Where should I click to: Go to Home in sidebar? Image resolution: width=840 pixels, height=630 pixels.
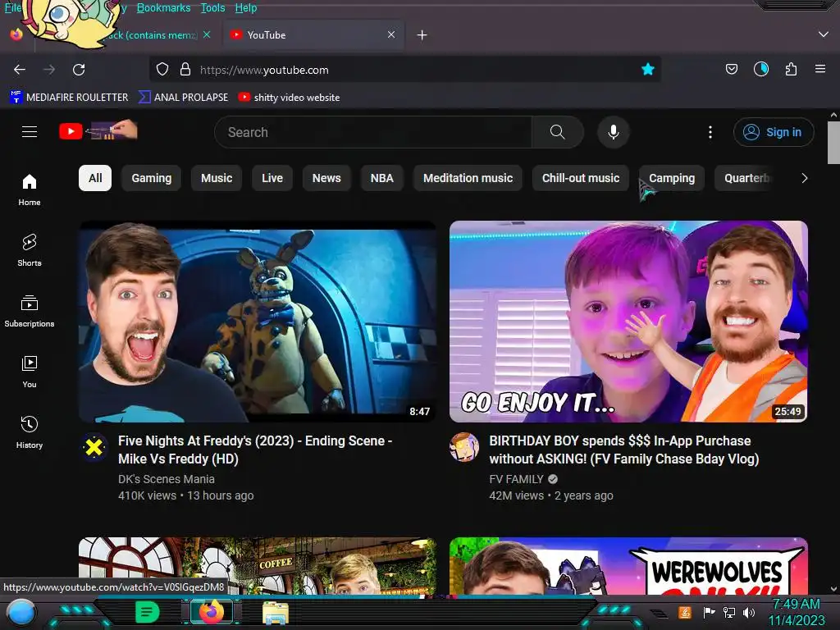tap(30, 189)
